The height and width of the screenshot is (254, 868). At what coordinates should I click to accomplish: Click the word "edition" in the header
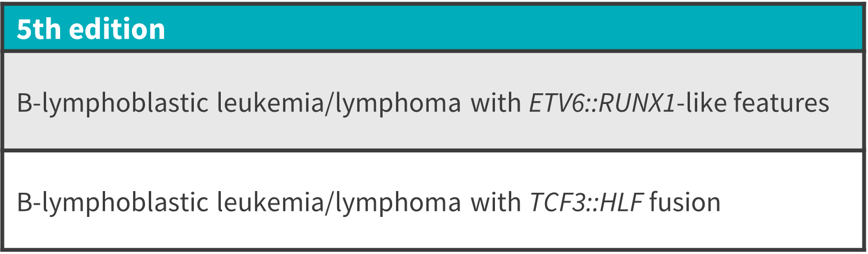coord(117,29)
